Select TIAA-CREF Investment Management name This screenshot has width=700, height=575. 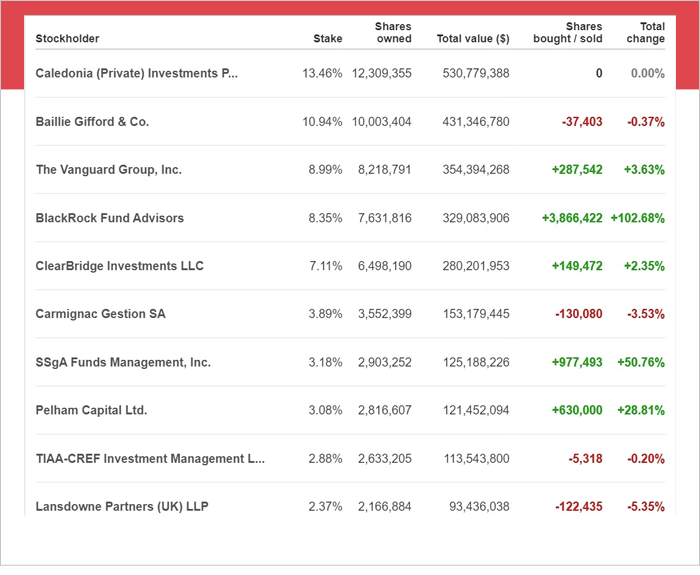[x=150, y=459]
